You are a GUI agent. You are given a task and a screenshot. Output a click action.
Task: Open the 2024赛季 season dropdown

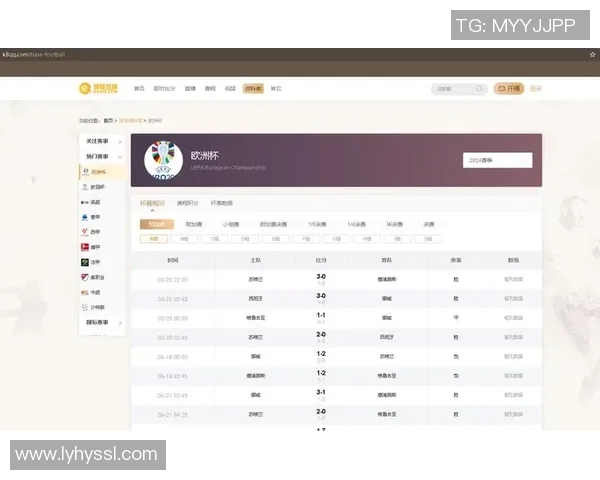497,160
